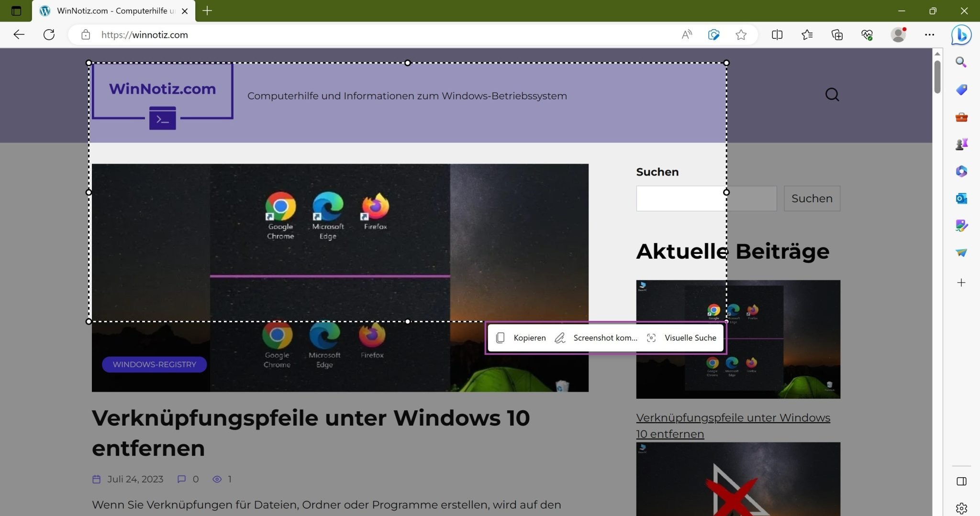Open the tab actions menu in the title bar
This screenshot has width=980, height=516.
(x=16, y=11)
